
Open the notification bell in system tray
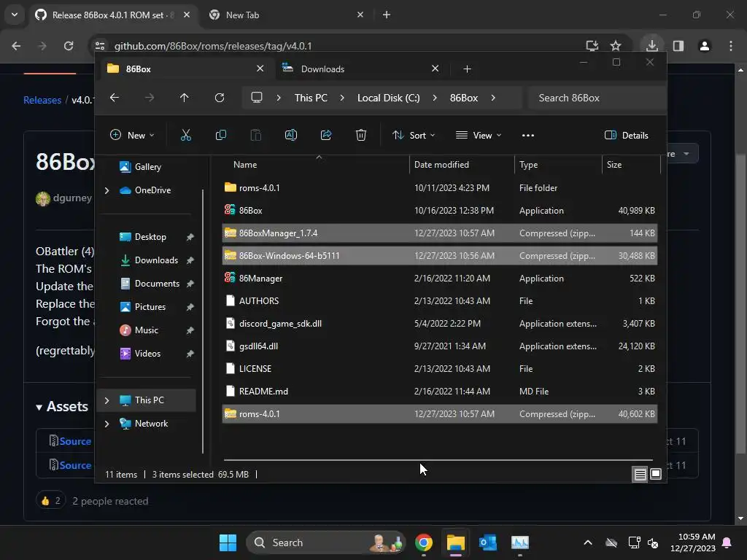(727, 542)
